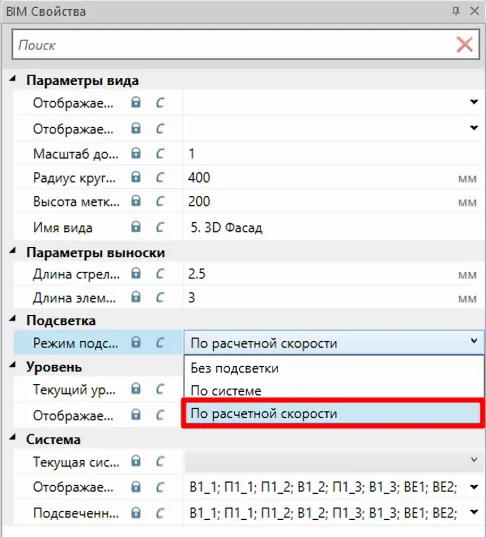
Task: Collapse the Подсветка section
Action: 13,320
